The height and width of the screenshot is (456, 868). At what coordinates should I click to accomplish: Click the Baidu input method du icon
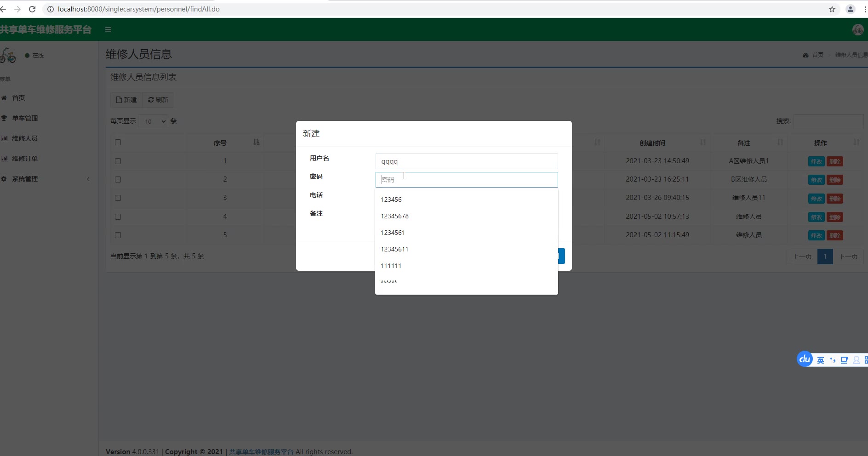point(805,359)
